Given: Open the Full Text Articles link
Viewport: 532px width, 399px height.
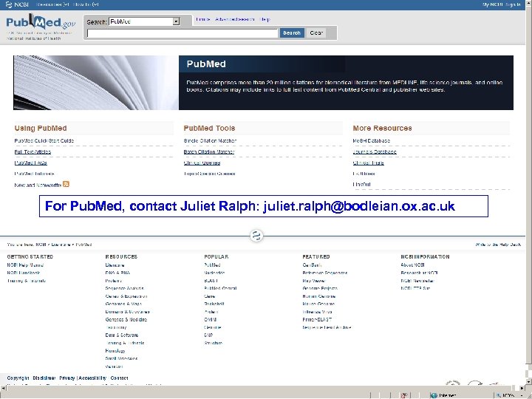Looking at the screenshot, I should [x=33, y=151].
